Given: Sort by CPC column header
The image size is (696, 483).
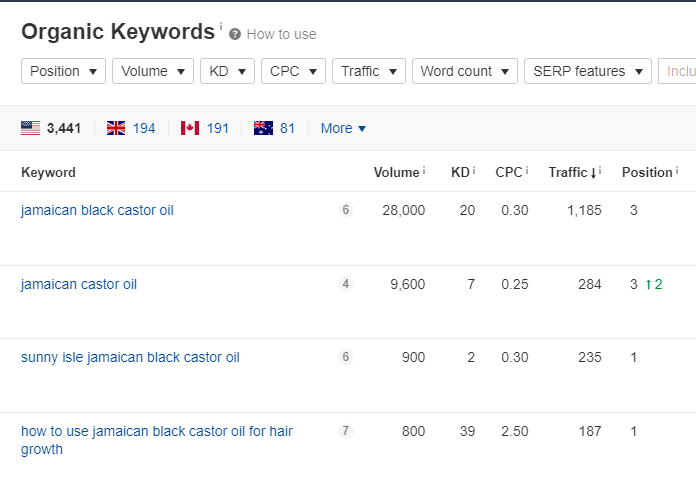Looking at the screenshot, I should (509, 172).
